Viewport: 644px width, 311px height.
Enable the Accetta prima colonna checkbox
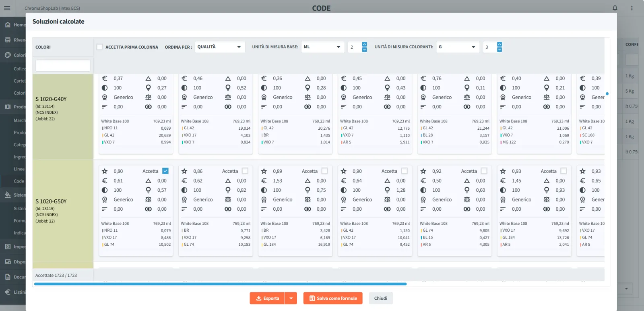click(x=99, y=47)
